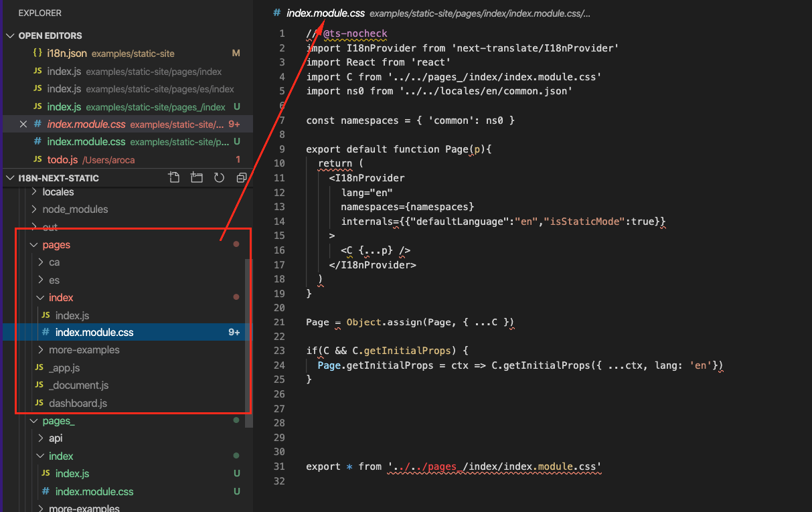Screen dimensions: 812x512
Task: Click the M status badge of i18n.json
Action: point(236,54)
